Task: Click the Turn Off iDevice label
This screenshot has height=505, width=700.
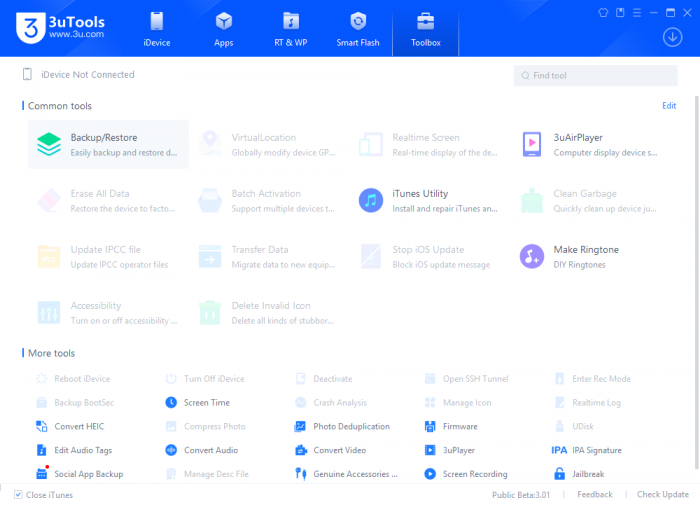Action: (x=214, y=379)
